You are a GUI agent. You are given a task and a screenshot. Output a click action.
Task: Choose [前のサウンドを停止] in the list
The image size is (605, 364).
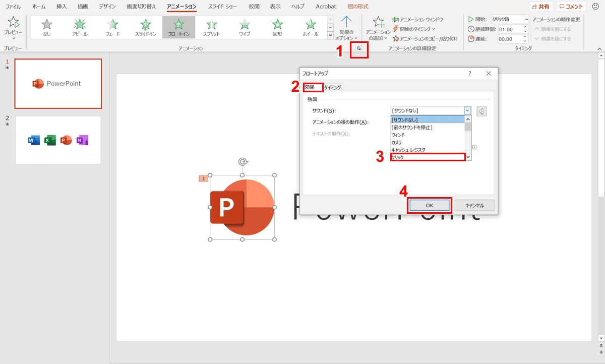[x=428, y=127]
